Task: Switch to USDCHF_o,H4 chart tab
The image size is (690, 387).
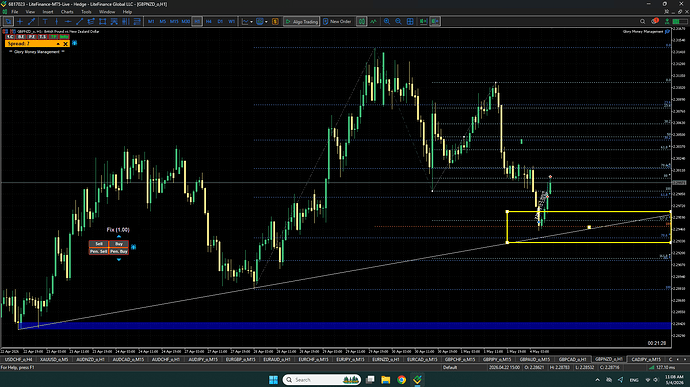Action: 18,359
